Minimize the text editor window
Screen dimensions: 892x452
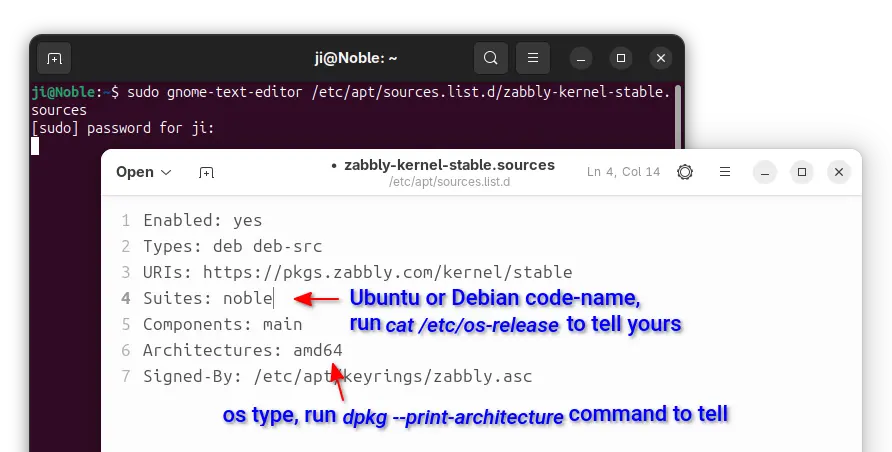(763, 172)
